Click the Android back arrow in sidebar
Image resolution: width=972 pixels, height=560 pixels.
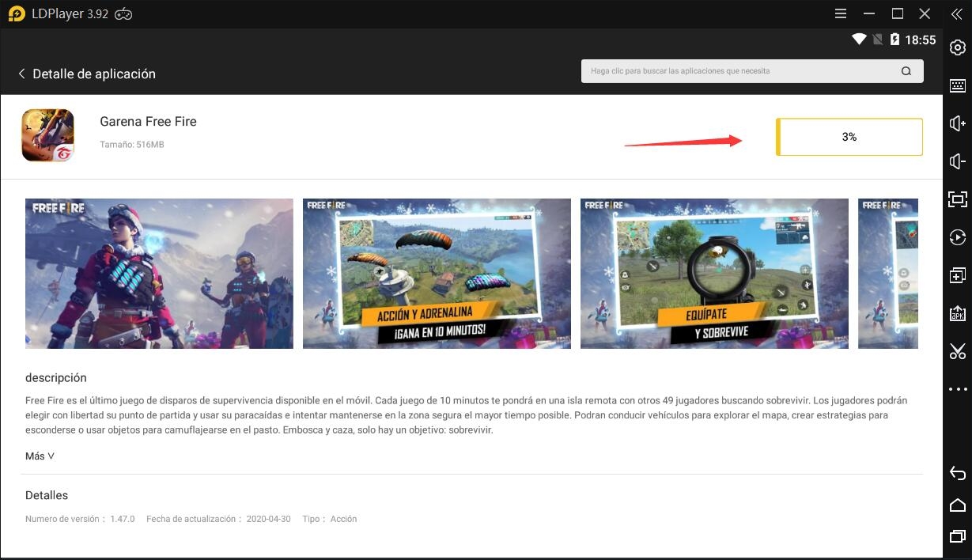pos(957,473)
